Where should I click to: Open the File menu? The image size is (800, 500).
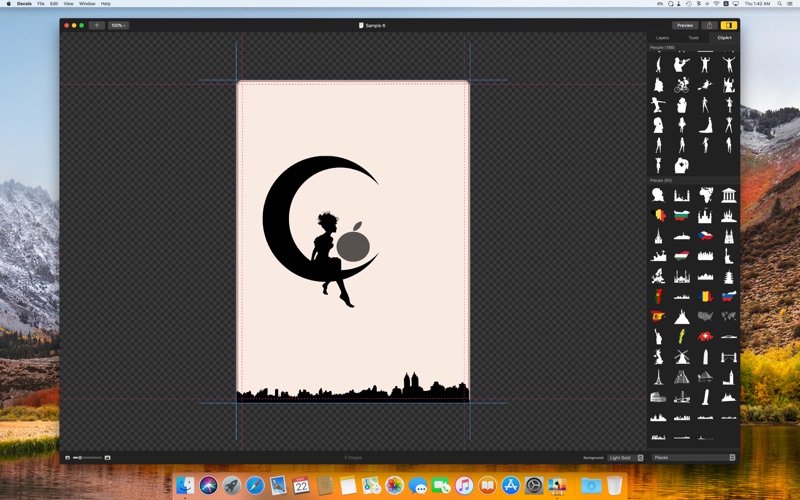41,4
